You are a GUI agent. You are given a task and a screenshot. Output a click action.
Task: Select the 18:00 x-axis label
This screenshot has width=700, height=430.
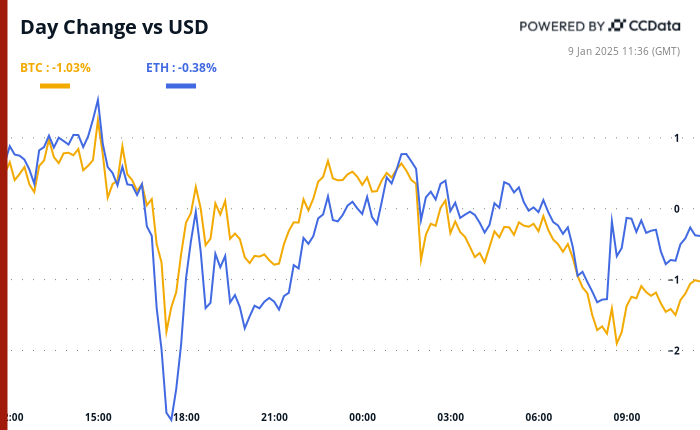pyautogui.click(x=186, y=417)
